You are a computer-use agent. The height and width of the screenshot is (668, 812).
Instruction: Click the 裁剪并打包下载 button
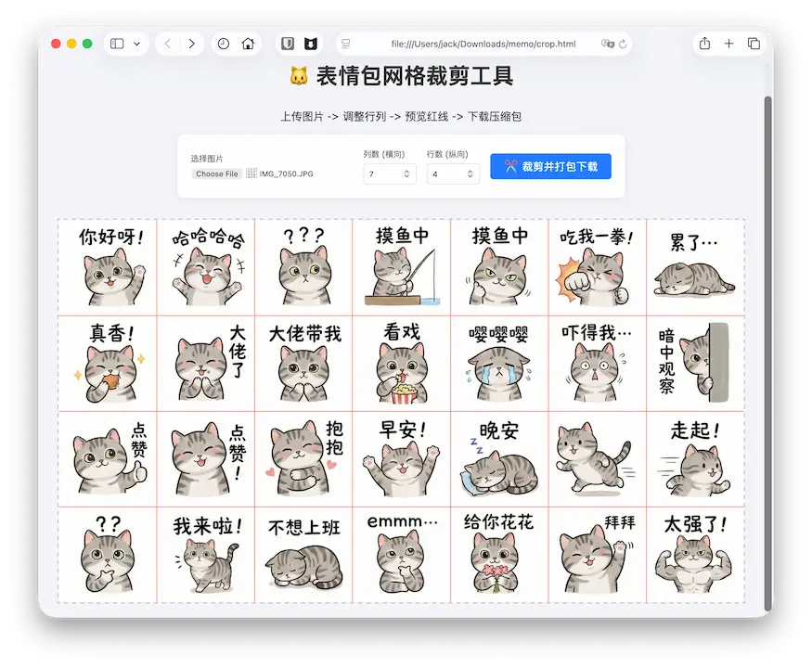click(x=550, y=167)
